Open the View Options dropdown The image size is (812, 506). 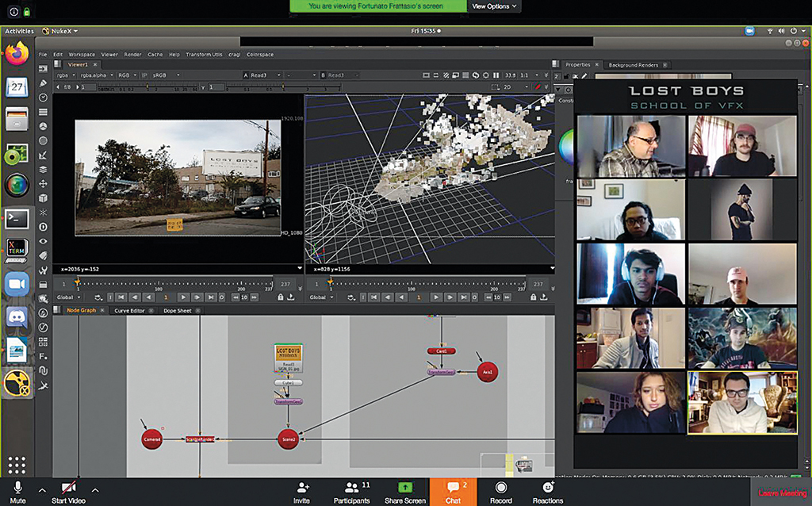pyautogui.click(x=494, y=6)
